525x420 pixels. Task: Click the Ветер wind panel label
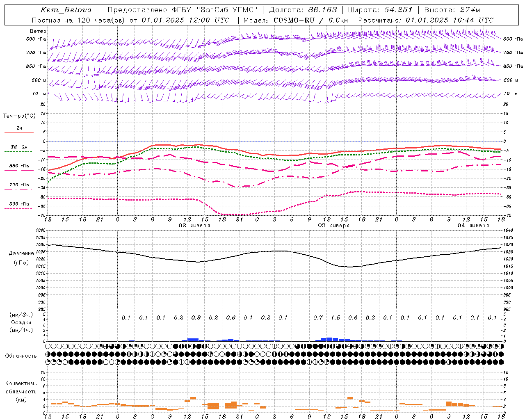pos(38,31)
